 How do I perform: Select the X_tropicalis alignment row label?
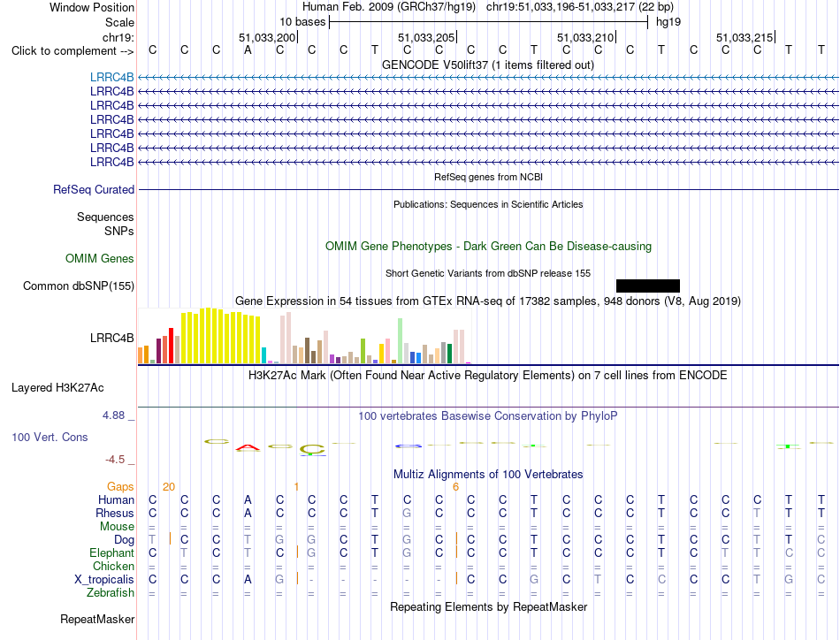(104, 580)
